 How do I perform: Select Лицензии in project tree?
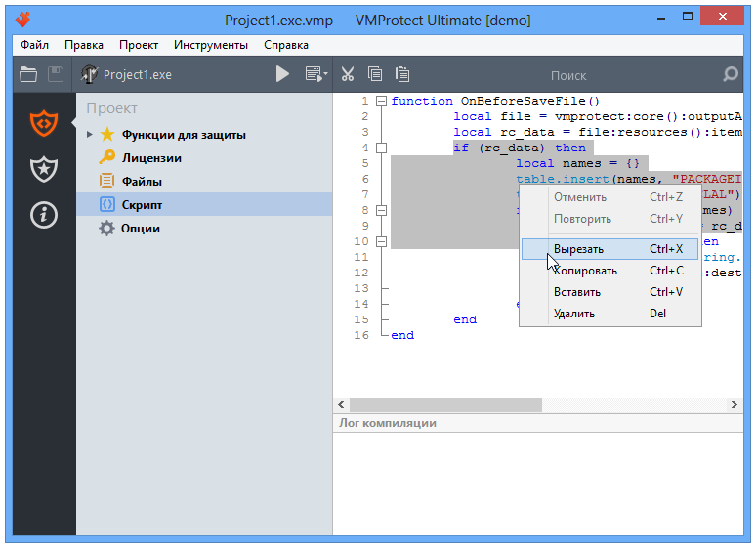click(x=151, y=158)
